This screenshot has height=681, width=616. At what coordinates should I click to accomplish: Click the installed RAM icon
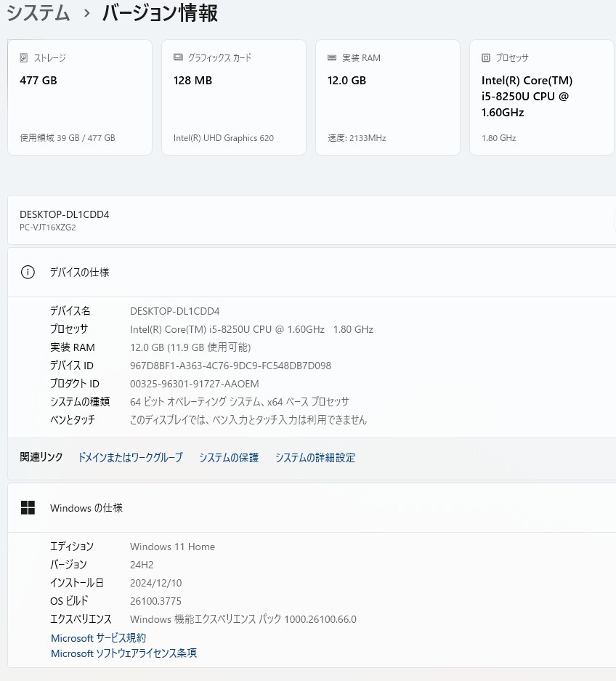[x=332, y=57]
